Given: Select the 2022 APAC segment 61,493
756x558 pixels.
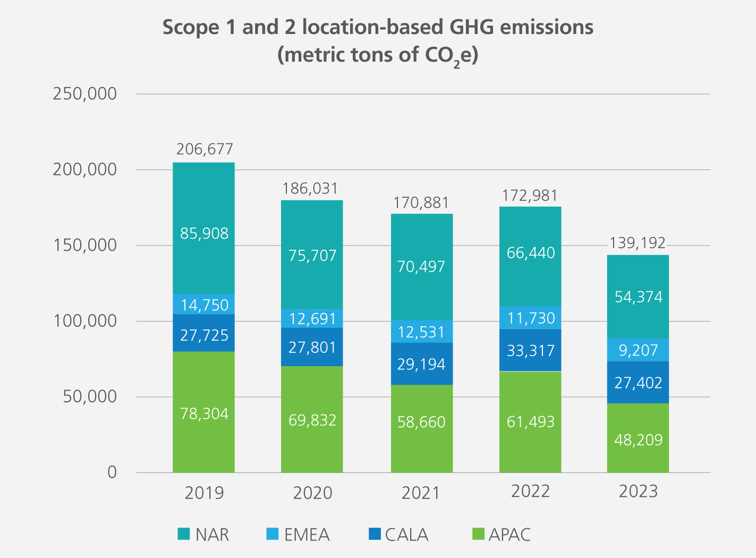Looking at the screenshot, I should click(530, 422).
